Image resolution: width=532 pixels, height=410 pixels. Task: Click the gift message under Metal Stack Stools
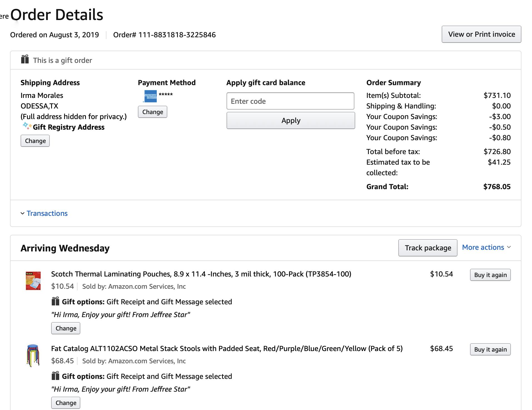[x=121, y=389]
